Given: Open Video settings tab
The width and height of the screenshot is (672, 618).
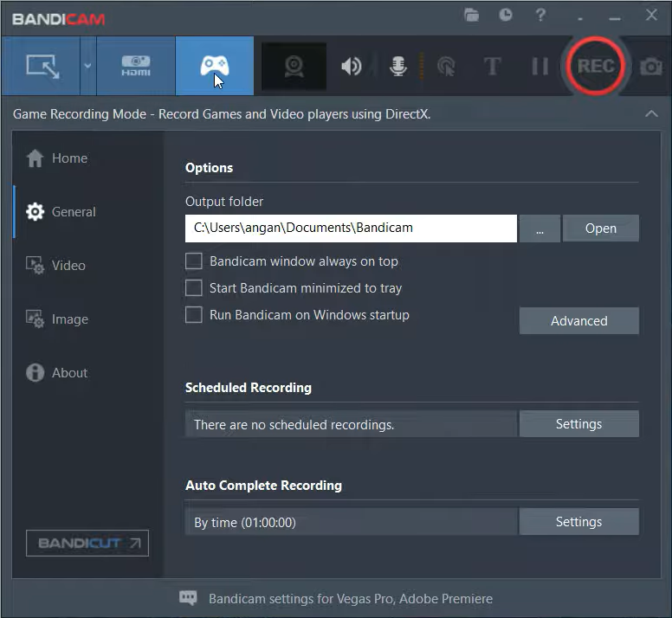Looking at the screenshot, I should pyautogui.click(x=55, y=266).
